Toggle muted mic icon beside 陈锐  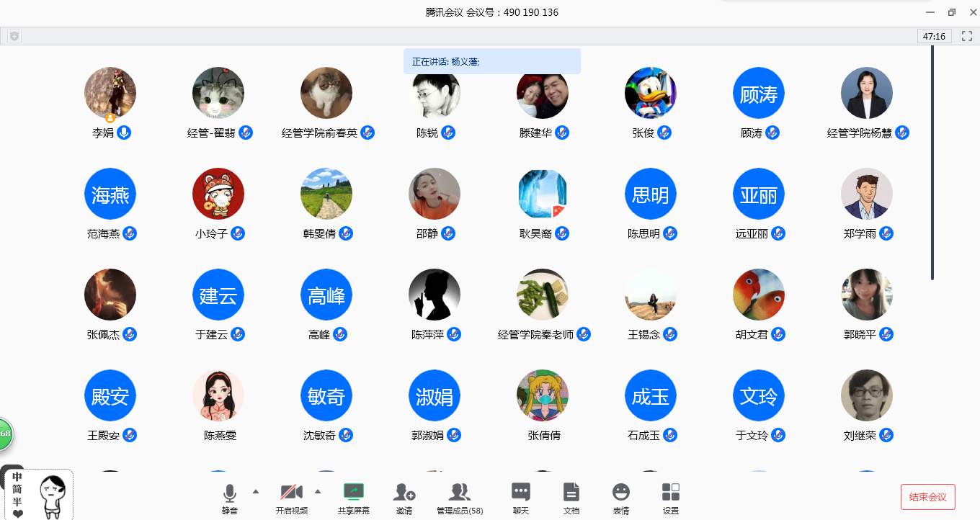pos(448,133)
